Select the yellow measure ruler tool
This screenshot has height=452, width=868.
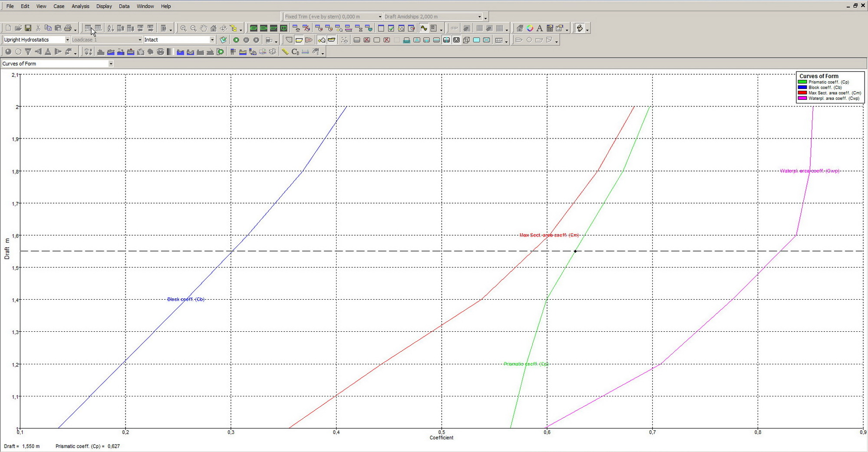[x=285, y=52]
